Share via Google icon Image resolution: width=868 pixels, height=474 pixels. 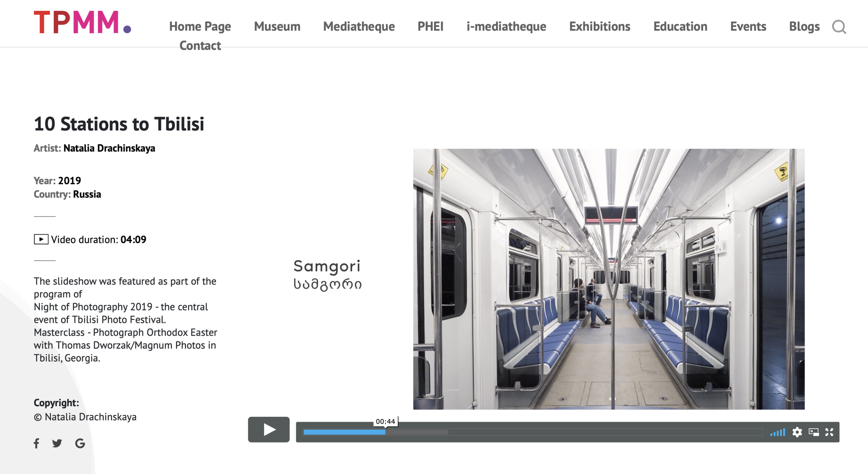point(80,443)
